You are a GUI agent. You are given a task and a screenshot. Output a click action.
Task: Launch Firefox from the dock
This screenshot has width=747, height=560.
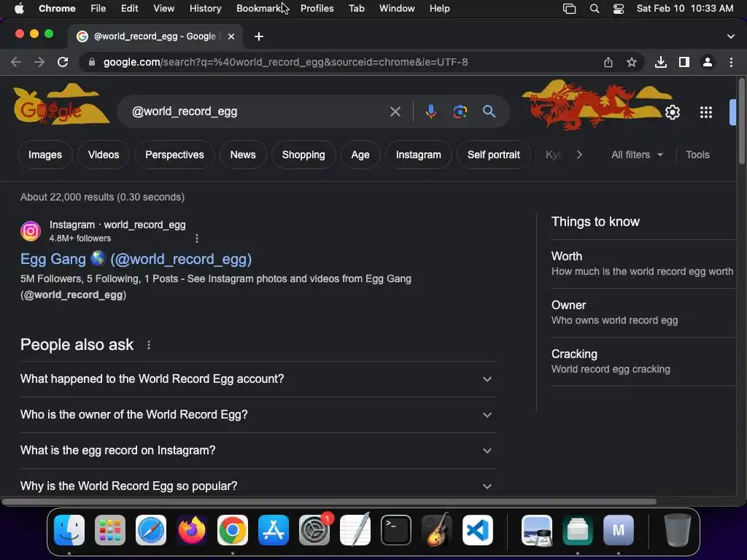(x=192, y=530)
